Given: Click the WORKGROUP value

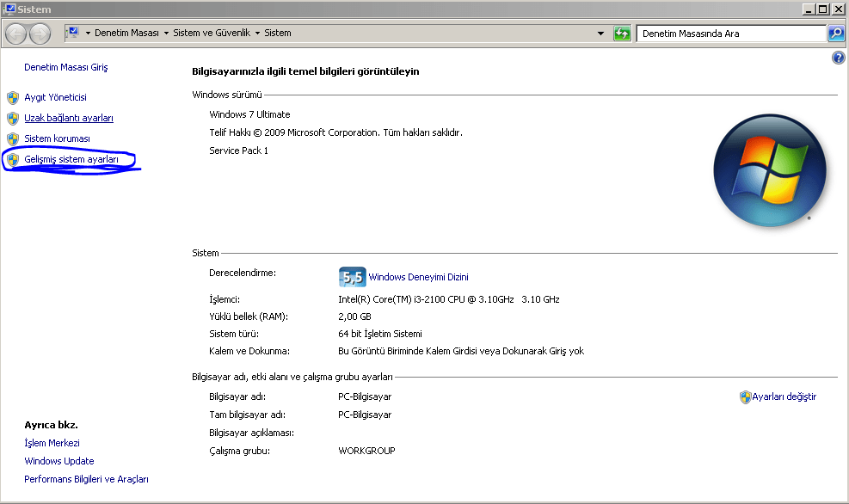Looking at the screenshot, I should (x=366, y=451).
